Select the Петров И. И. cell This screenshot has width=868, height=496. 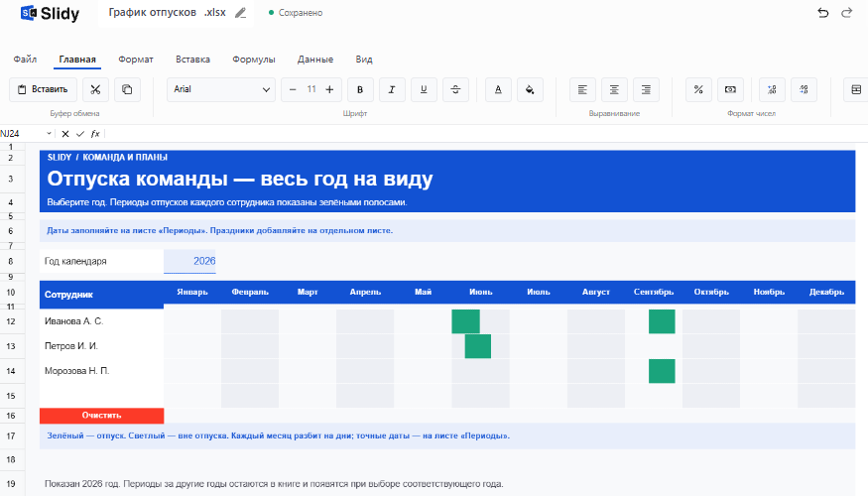point(102,346)
